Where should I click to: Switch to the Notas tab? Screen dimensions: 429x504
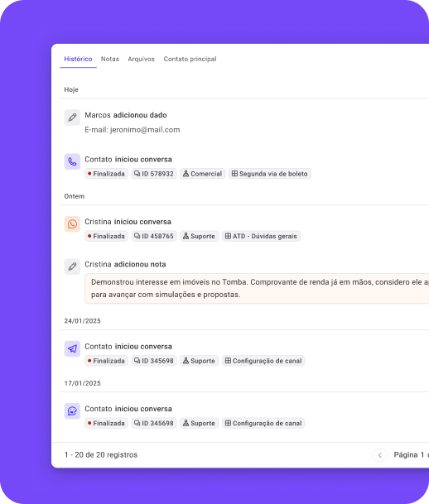click(x=110, y=59)
